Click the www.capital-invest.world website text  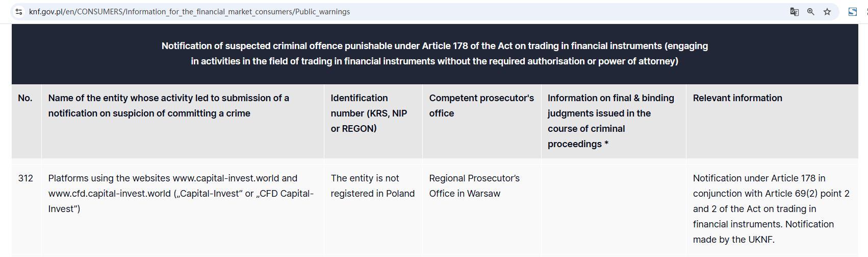[225, 178]
